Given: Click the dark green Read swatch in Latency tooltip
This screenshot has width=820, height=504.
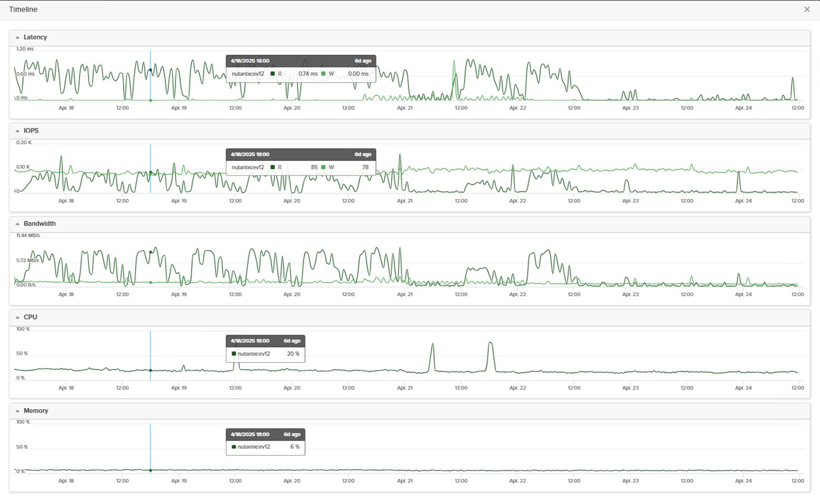Looking at the screenshot, I should tap(273, 74).
